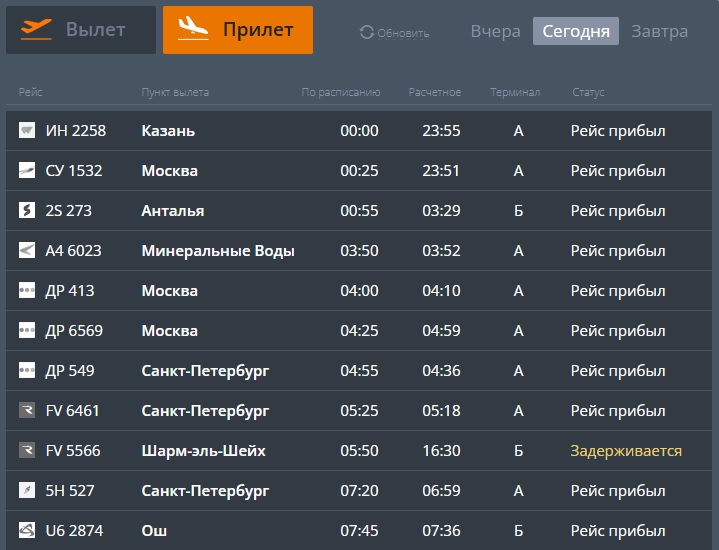The image size is (719, 550).
Task: Click the Задерживается delayed status
Action: 626,451
